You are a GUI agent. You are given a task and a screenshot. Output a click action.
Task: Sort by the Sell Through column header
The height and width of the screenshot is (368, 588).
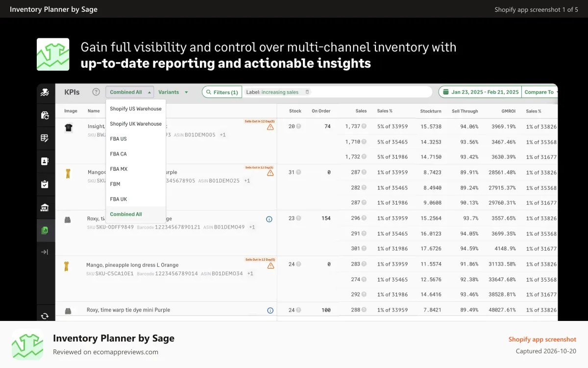click(x=465, y=111)
